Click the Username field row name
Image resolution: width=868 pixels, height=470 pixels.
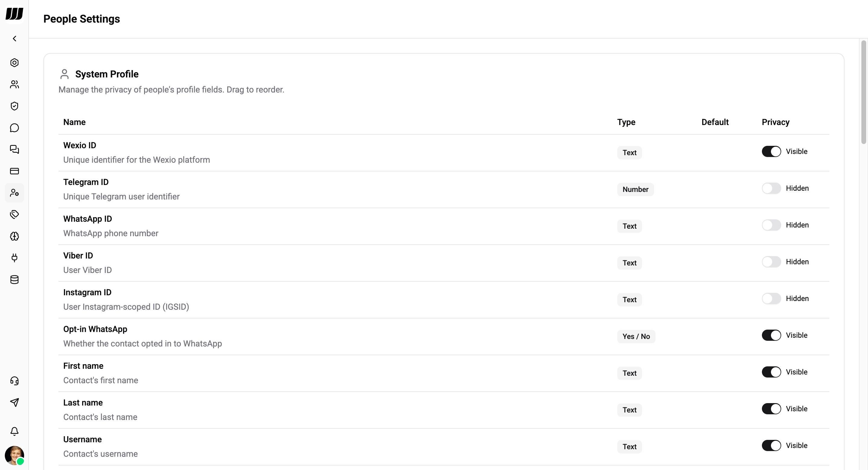[83, 439]
